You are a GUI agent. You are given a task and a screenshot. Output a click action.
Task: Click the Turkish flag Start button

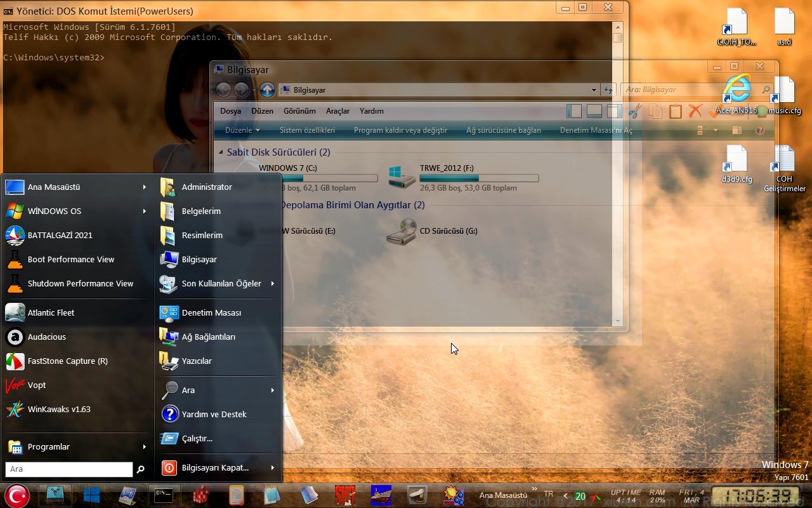tap(17, 495)
